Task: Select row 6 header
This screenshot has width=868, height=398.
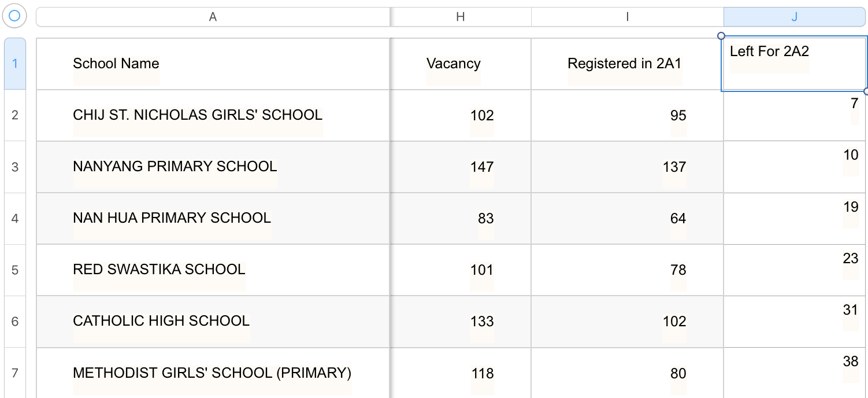Action: 15,322
